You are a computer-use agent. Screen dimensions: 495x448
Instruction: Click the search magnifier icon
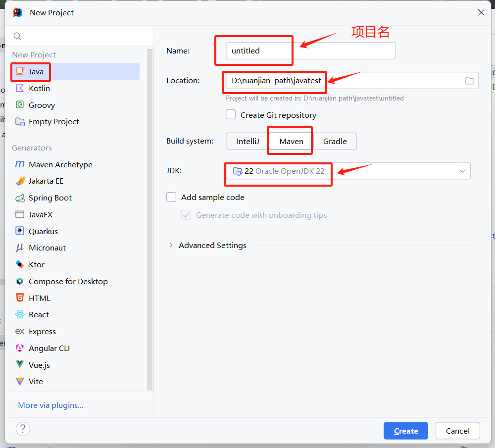click(17, 36)
